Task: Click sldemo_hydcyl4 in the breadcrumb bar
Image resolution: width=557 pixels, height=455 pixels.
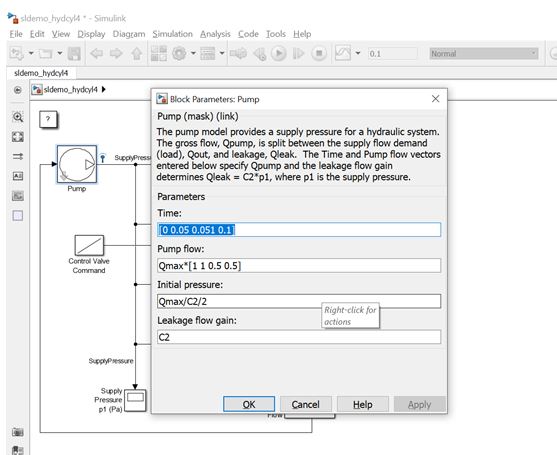Action: point(70,90)
